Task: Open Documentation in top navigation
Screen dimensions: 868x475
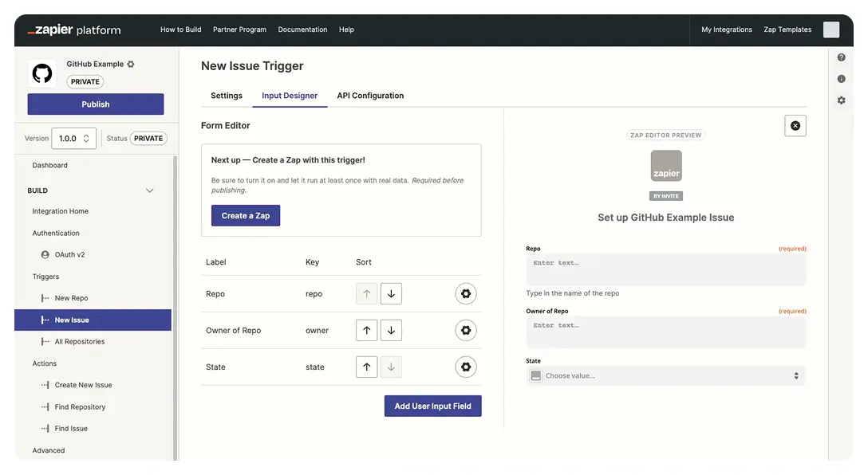Action: pyautogui.click(x=303, y=29)
